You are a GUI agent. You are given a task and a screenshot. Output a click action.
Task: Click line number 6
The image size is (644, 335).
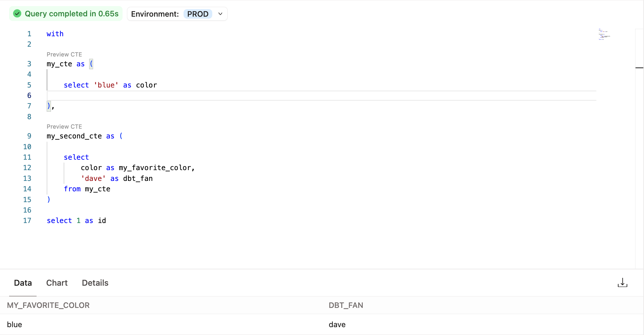coord(29,95)
